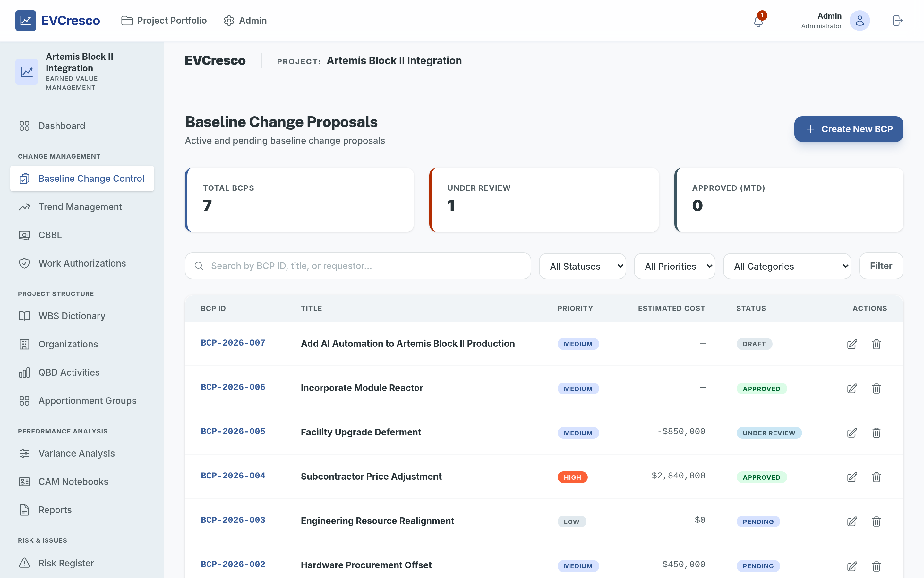Open CBBL in sidebar

click(x=82, y=235)
